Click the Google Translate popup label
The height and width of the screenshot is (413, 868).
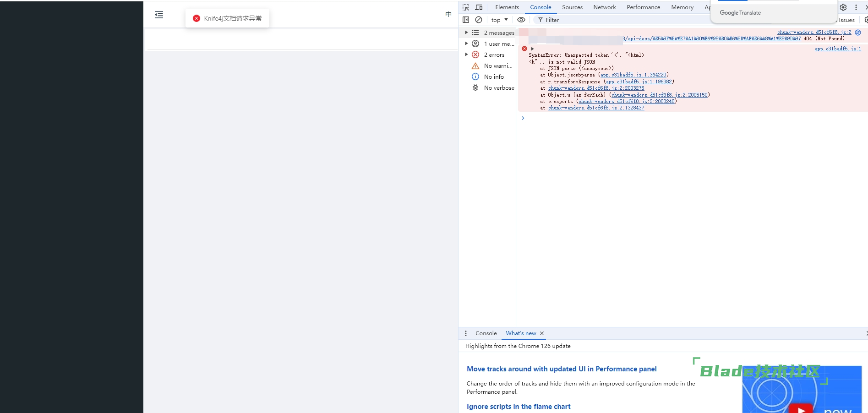(740, 13)
